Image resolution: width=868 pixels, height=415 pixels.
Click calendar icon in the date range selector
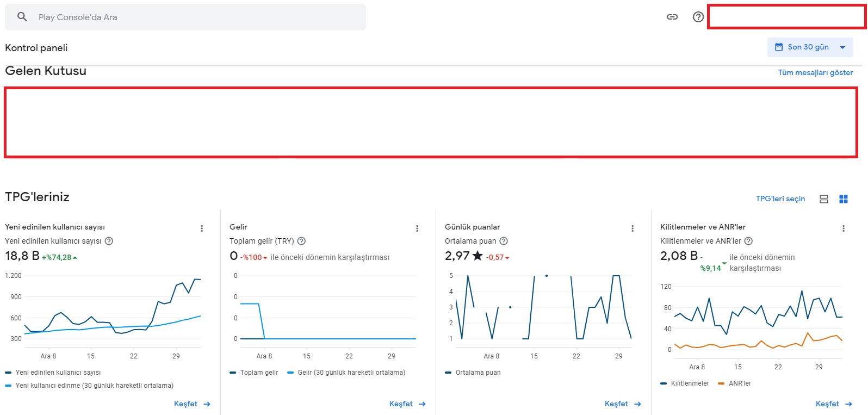(779, 47)
